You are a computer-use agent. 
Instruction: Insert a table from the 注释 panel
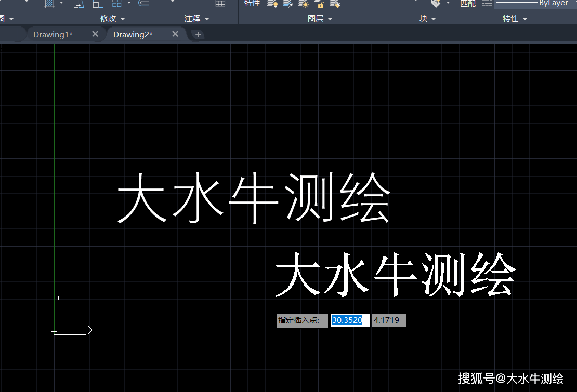[x=220, y=4]
